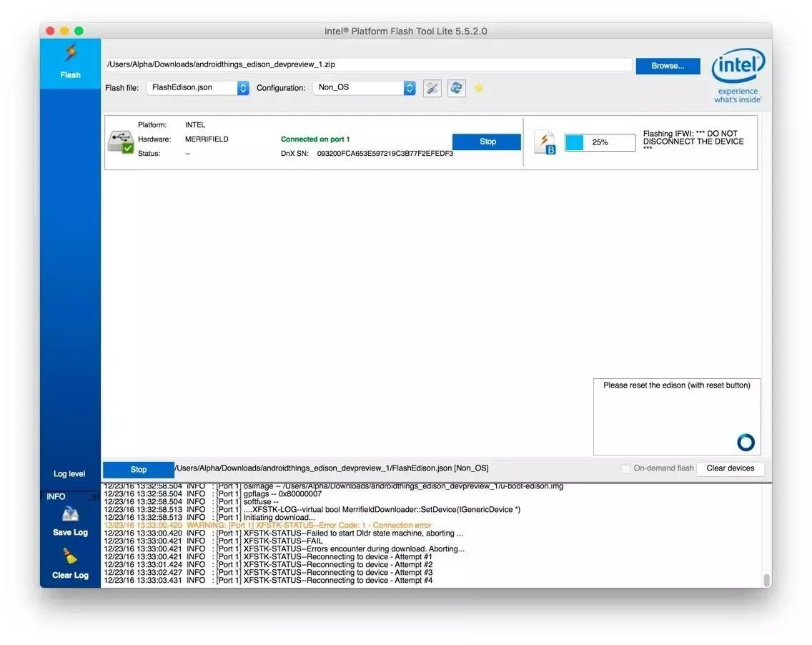Click the 'Initiating download...' log line
812x645 pixels.
pos(209,517)
